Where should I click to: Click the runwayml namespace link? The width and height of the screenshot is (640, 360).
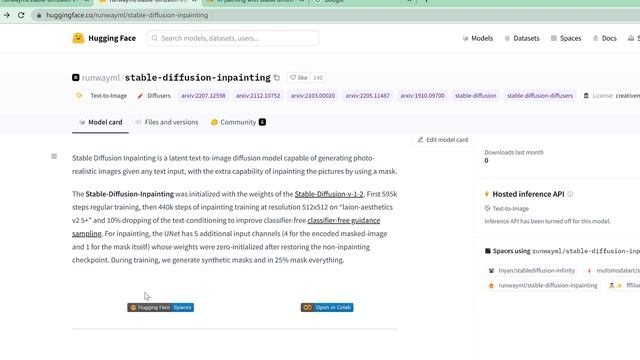(x=100, y=78)
